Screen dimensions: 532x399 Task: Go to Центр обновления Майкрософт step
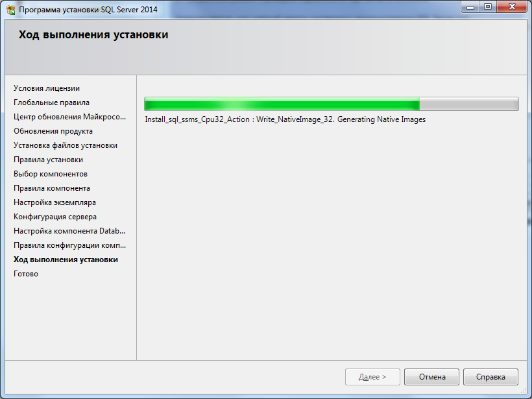[x=69, y=117]
